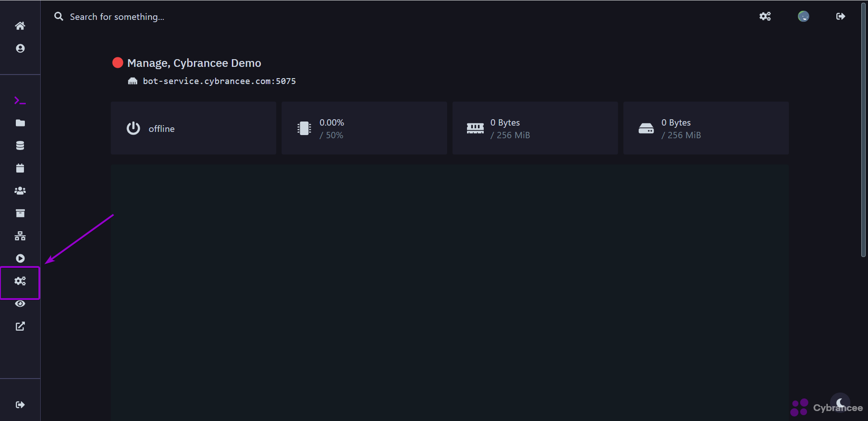Open the console terminal icon
Screen dimensions: 868x421
coord(20,100)
